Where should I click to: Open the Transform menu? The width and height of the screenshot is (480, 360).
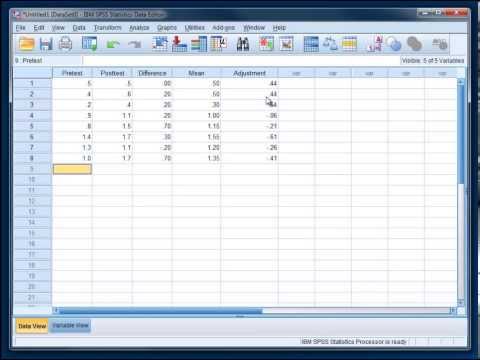(x=108, y=28)
